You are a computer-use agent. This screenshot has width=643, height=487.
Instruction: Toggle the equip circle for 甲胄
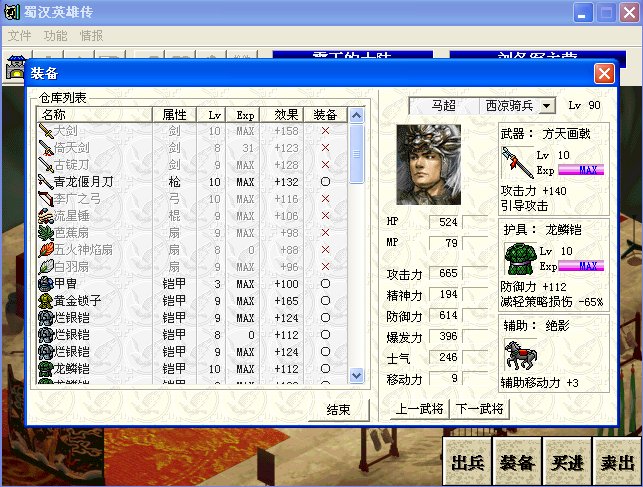click(324, 284)
